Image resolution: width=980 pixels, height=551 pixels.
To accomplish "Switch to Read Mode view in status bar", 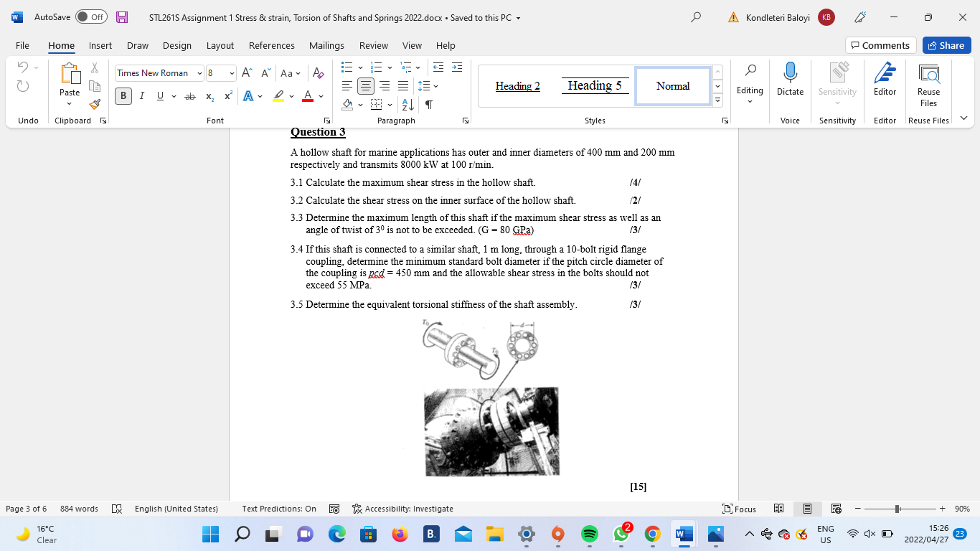I will pyautogui.click(x=779, y=509).
